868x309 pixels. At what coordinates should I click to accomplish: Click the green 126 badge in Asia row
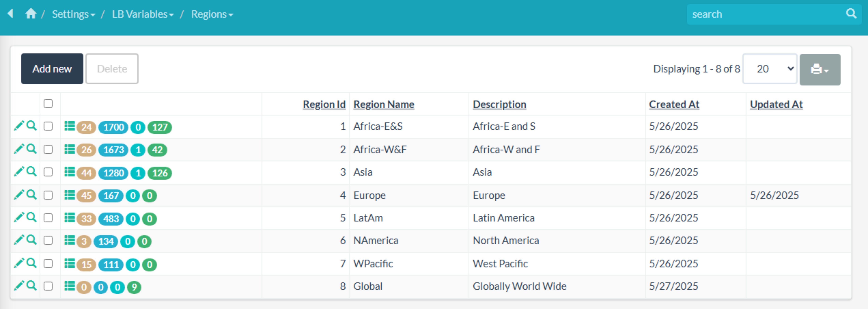point(160,173)
